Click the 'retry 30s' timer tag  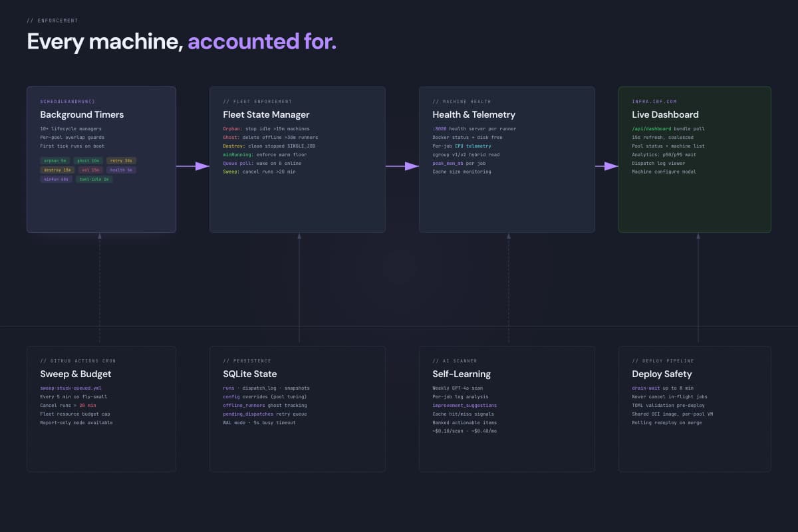pos(121,160)
